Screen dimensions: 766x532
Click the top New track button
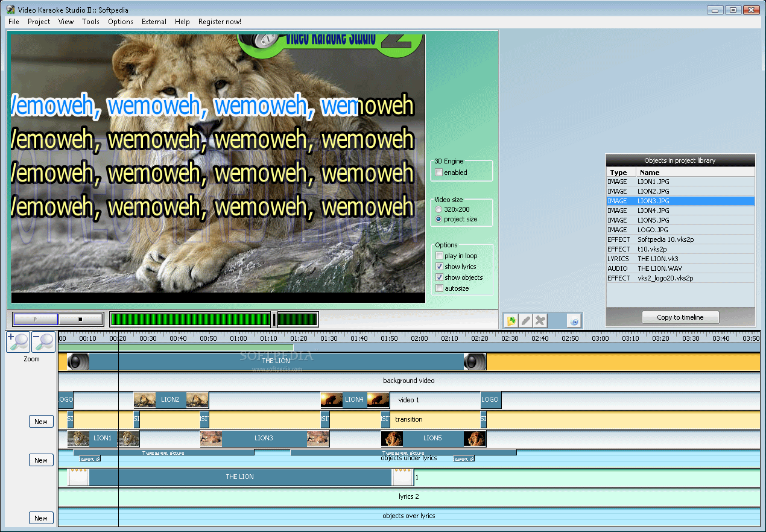click(x=41, y=422)
